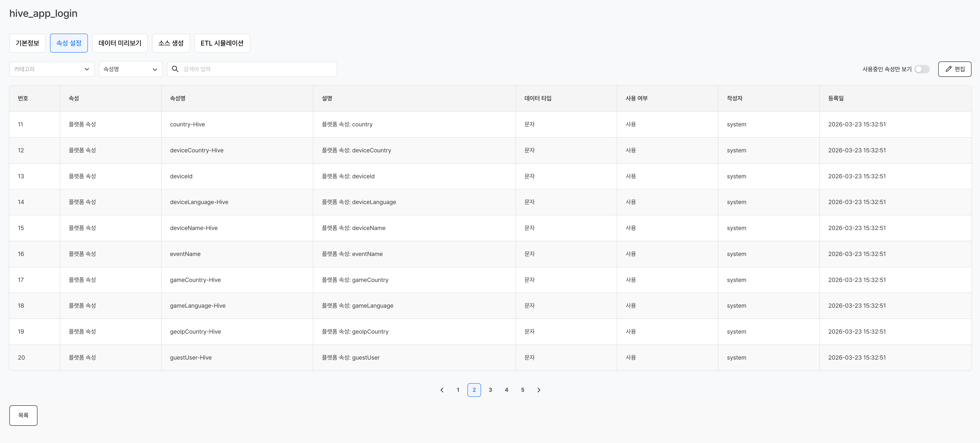Go to next page with right arrow
The height and width of the screenshot is (443, 980).
click(539, 390)
